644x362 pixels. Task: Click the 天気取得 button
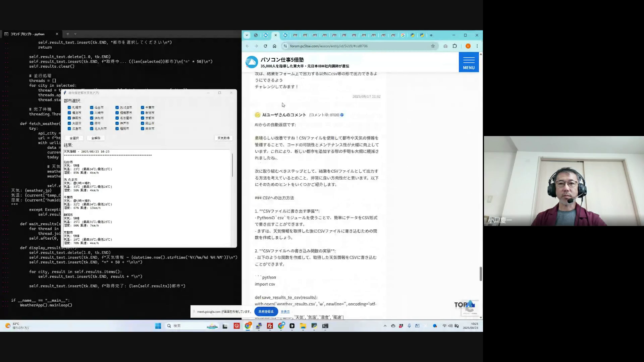tap(223, 138)
